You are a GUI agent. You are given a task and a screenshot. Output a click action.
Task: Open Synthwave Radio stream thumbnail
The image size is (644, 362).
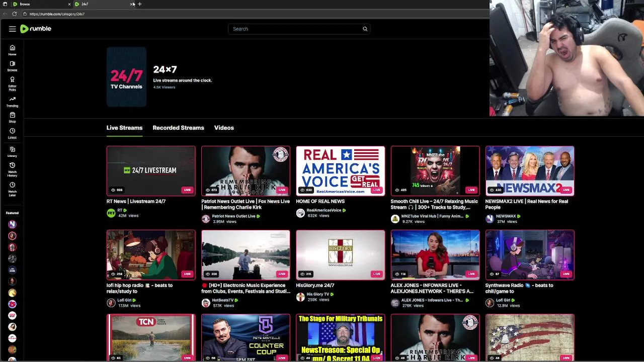click(x=530, y=254)
